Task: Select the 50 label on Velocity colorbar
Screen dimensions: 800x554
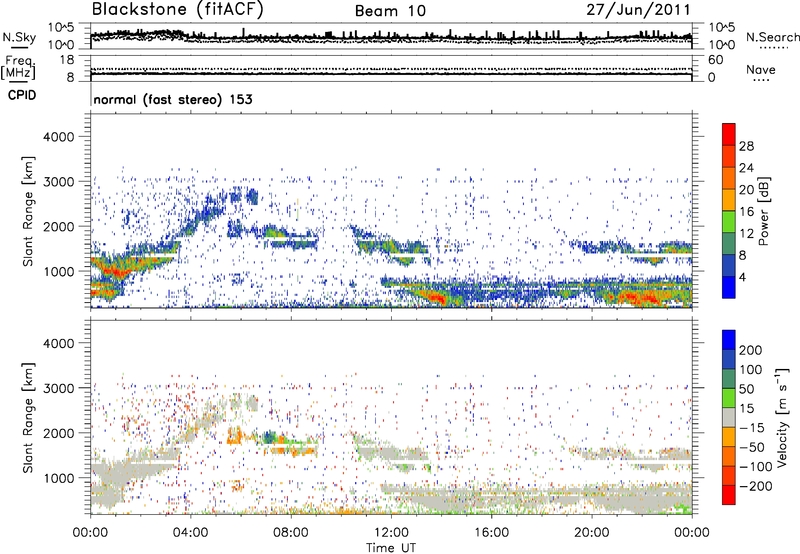Action: click(746, 389)
